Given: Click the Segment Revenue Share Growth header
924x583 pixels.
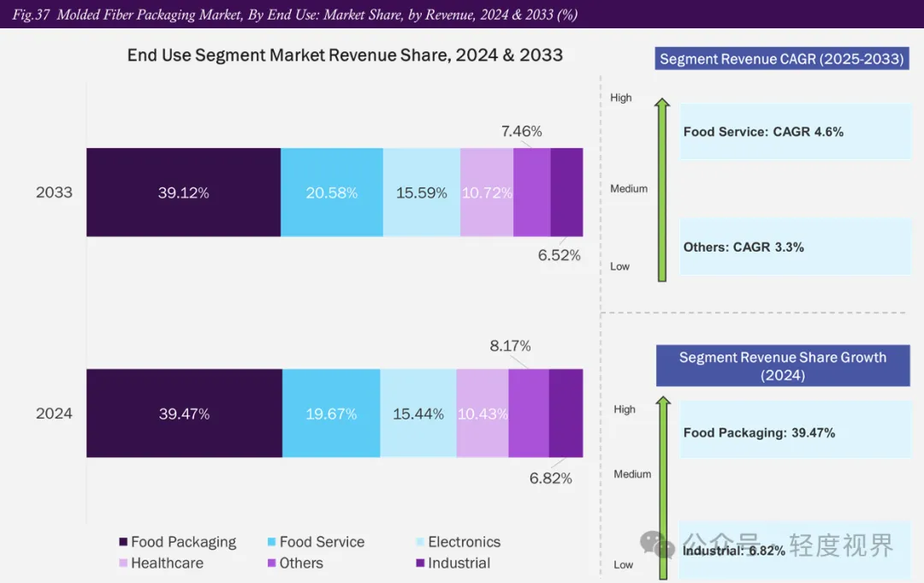Looking at the screenshot, I should [782, 366].
